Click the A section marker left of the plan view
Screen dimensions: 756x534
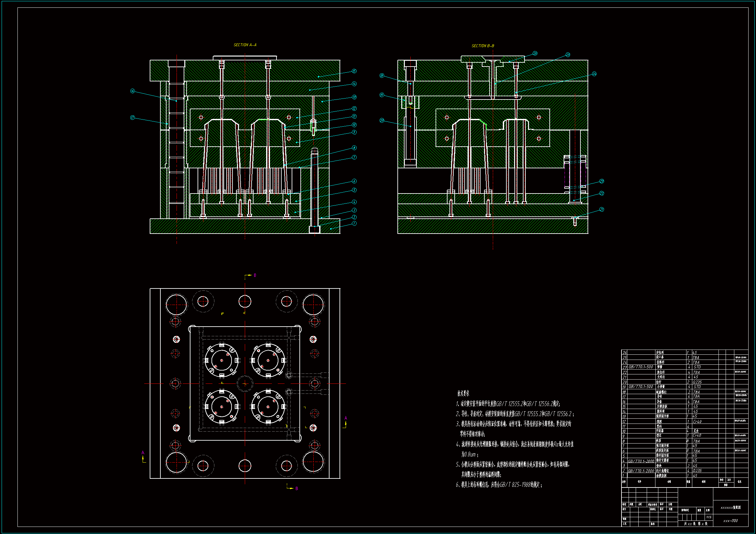[143, 453]
